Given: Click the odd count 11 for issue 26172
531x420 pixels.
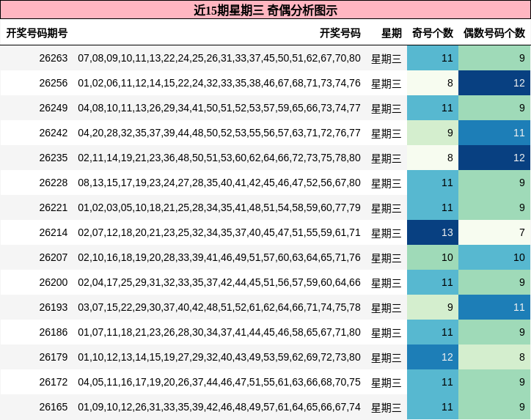Looking at the screenshot, I should pos(433,382).
